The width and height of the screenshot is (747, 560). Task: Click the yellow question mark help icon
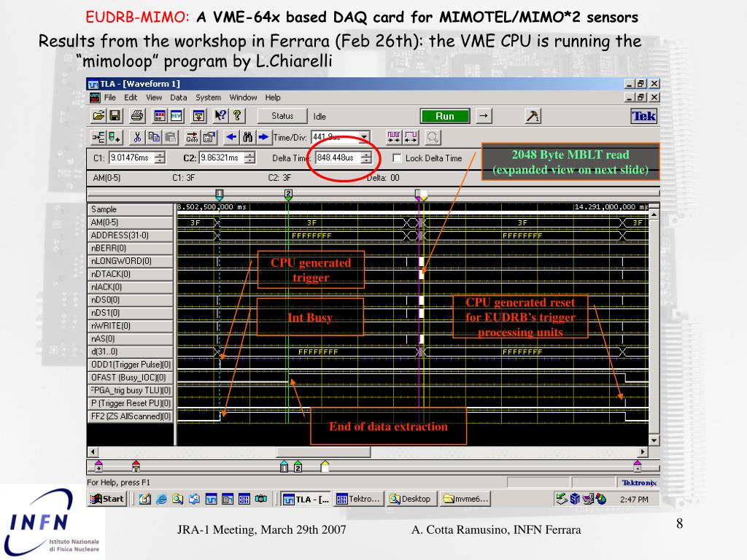[237, 116]
